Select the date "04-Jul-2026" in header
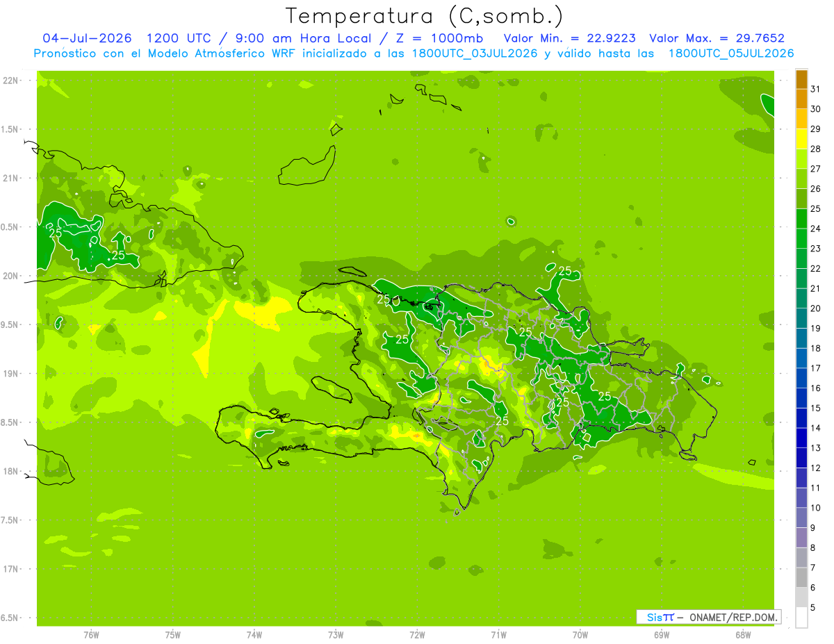The width and height of the screenshot is (834, 644). pos(88,38)
